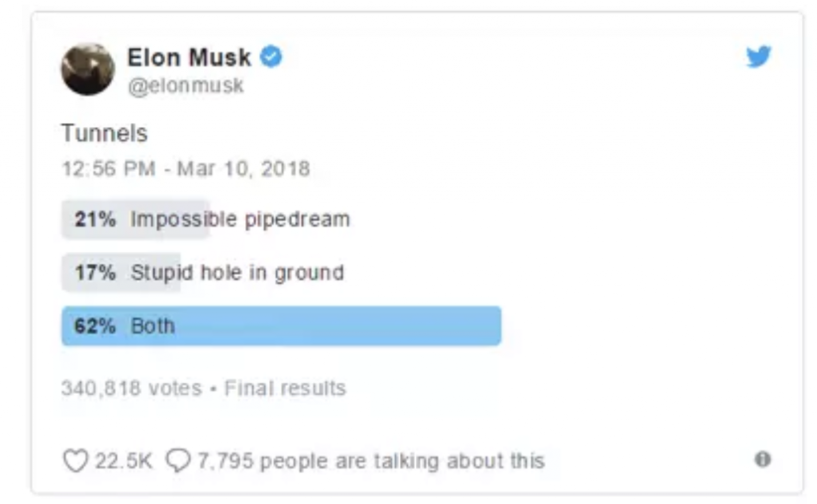
Task: Click the 62% percentage figure
Action: (x=96, y=326)
